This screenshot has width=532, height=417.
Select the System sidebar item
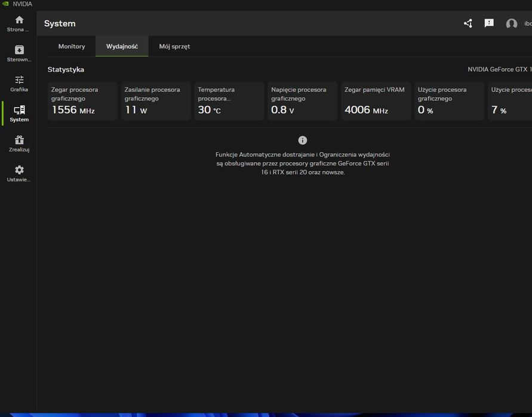(x=19, y=113)
